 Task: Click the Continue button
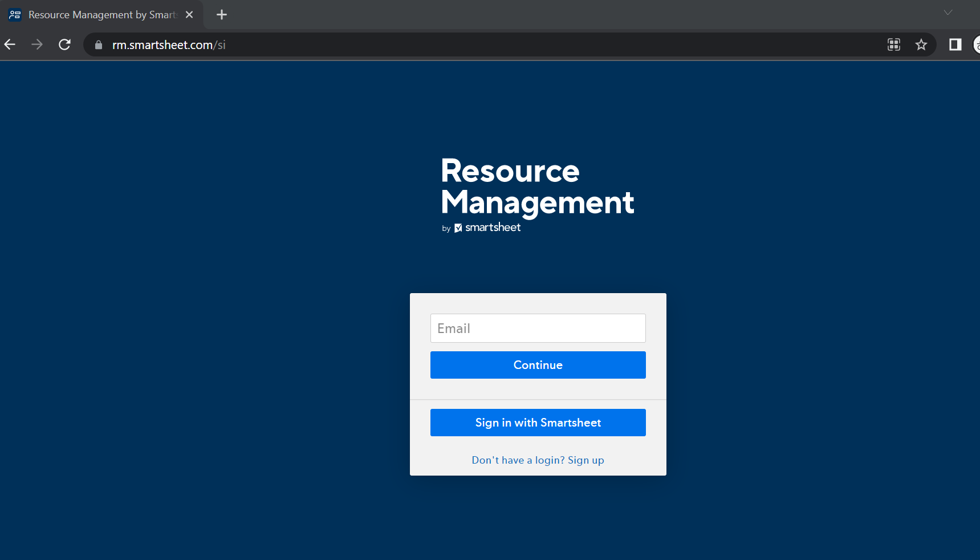pyautogui.click(x=538, y=365)
